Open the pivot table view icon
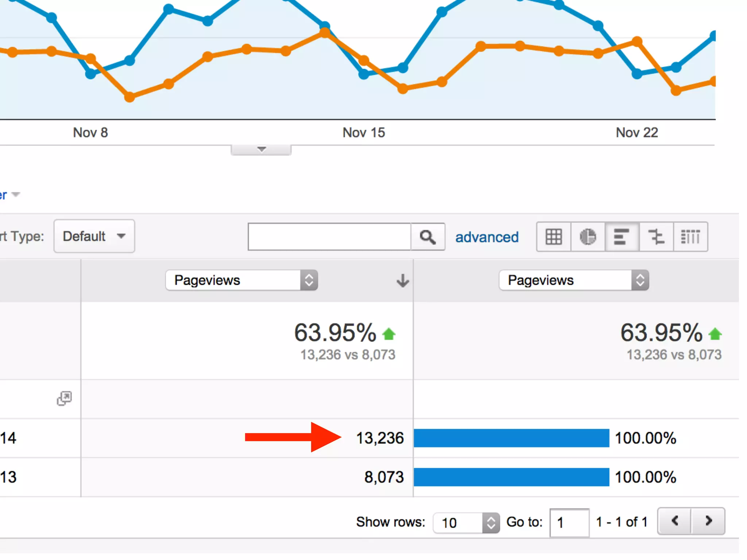 690,237
